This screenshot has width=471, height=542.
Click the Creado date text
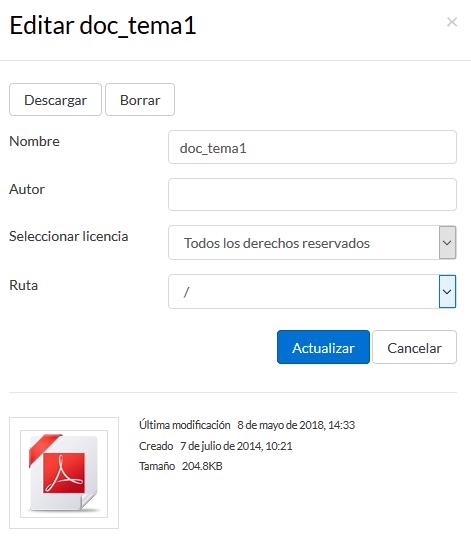236,446
